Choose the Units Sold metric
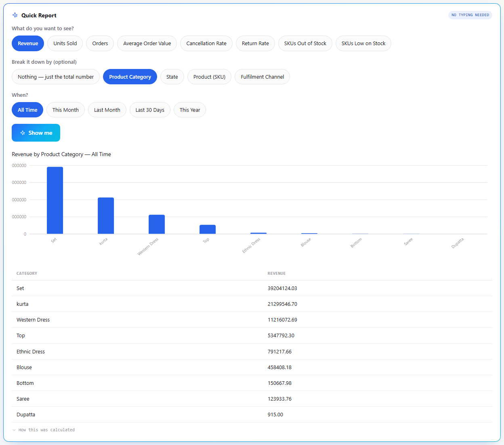Image resolution: width=504 pixels, height=445 pixels. [x=65, y=44]
